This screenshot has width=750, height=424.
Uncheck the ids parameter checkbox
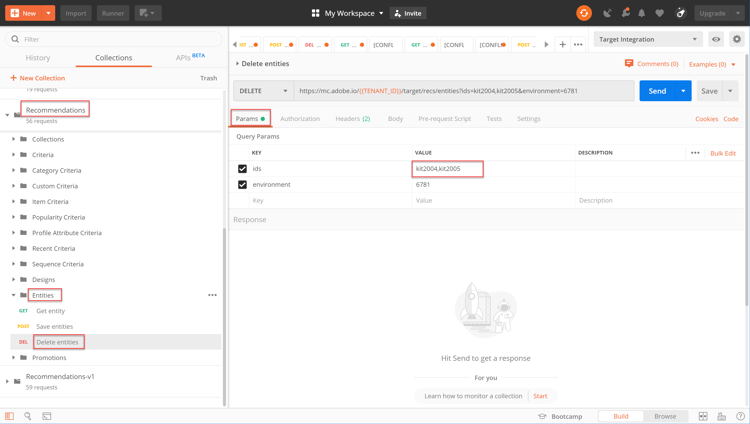tap(243, 168)
